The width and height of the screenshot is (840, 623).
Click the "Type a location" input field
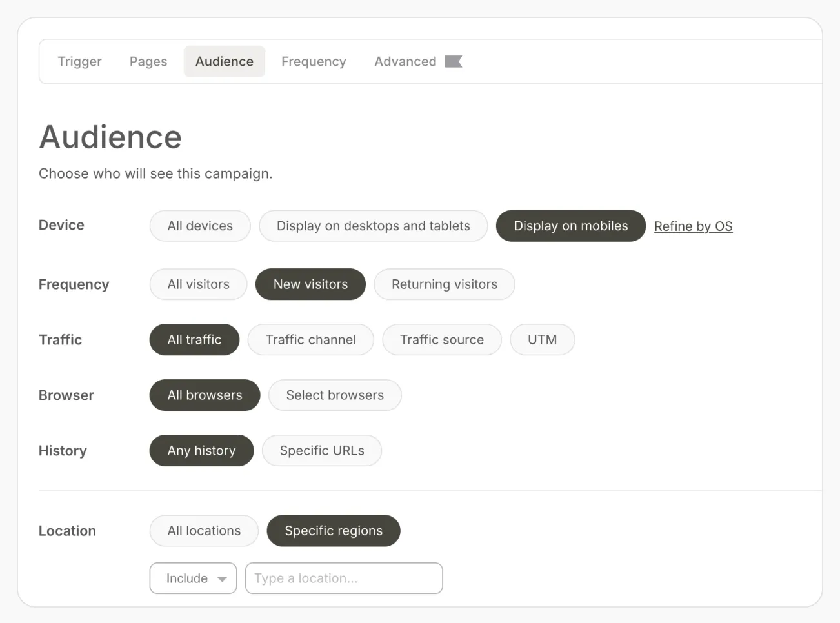pos(343,578)
